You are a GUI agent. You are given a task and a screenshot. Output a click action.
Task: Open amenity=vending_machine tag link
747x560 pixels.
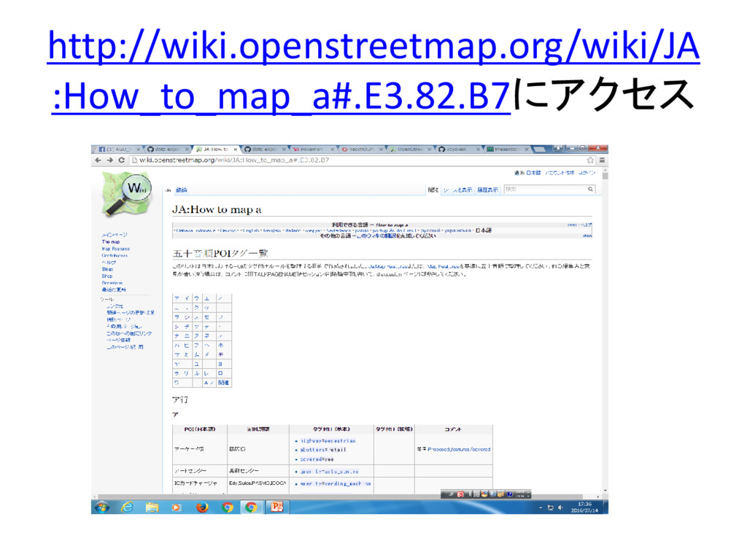point(336,484)
